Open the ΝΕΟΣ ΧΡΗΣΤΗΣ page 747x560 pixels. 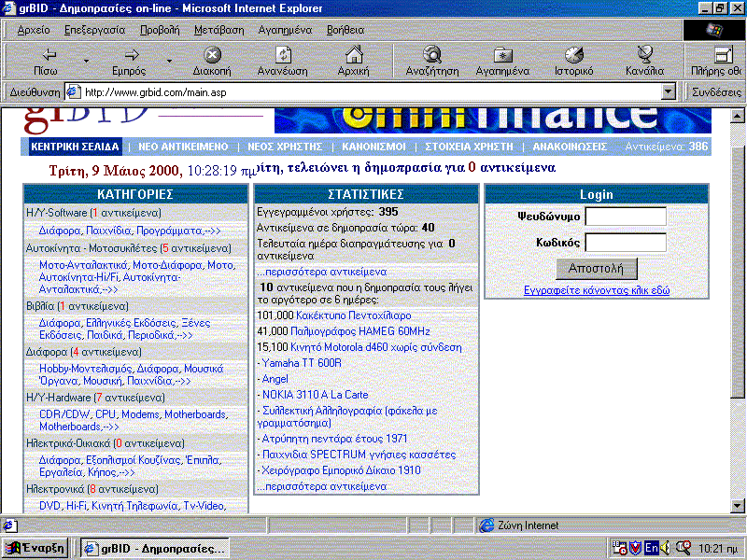tap(285, 147)
